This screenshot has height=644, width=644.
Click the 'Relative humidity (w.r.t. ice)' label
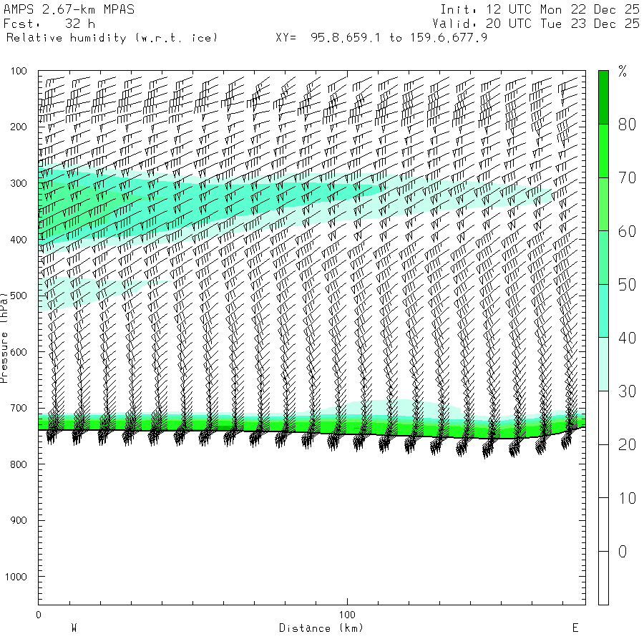pos(112,37)
